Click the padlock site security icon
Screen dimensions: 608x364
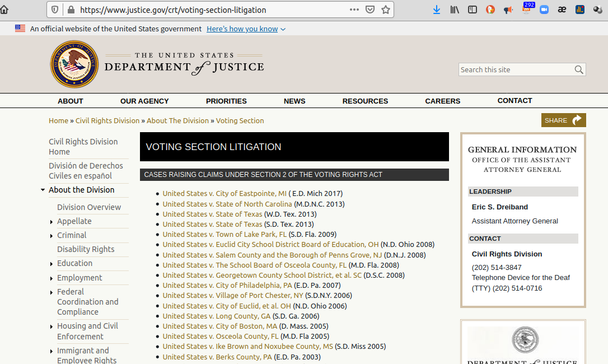click(71, 10)
